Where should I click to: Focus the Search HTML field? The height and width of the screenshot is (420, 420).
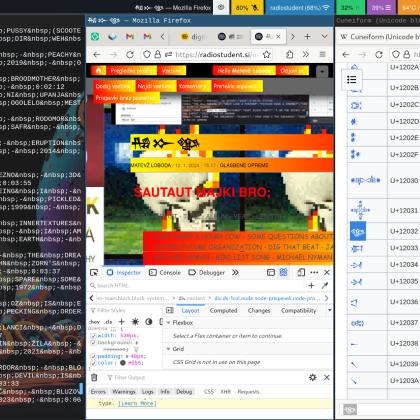(197, 285)
